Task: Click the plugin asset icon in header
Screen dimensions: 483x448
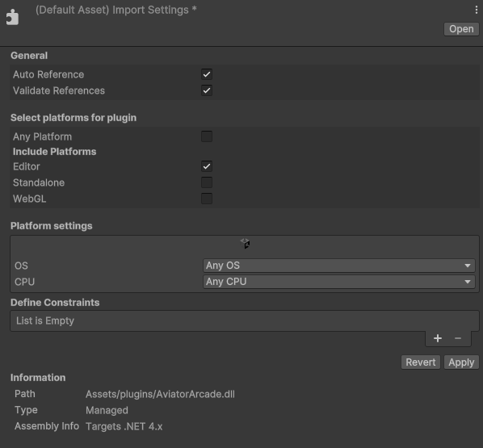Action: point(12,17)
